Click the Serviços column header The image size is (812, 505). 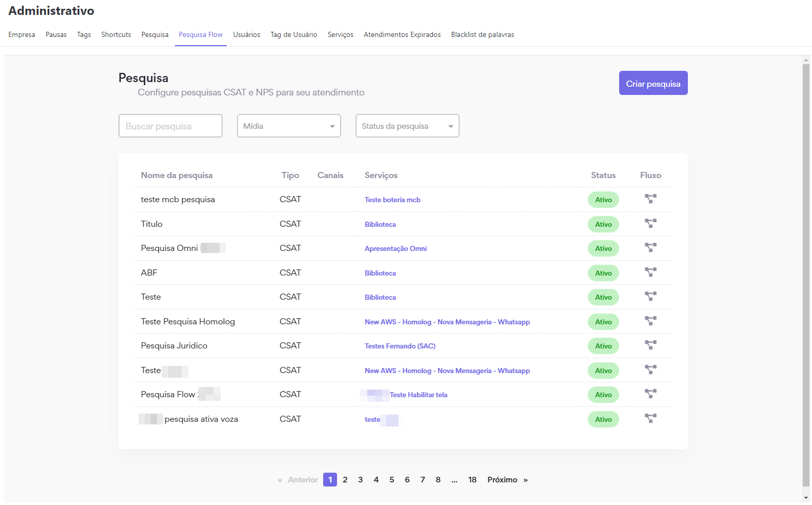[x=381, y=175]
